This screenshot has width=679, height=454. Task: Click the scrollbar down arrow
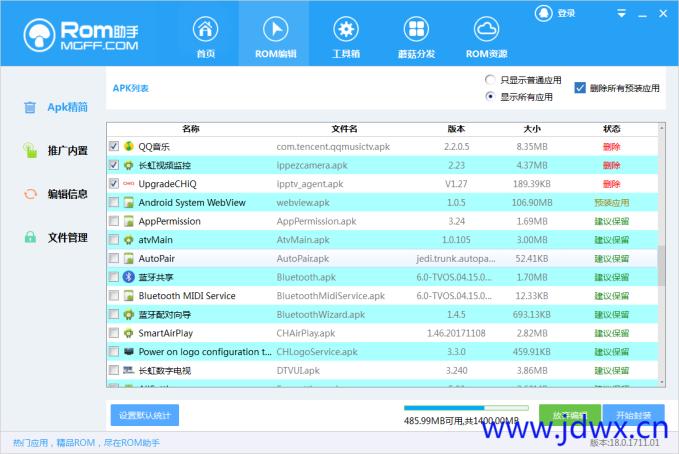[661, 383]
